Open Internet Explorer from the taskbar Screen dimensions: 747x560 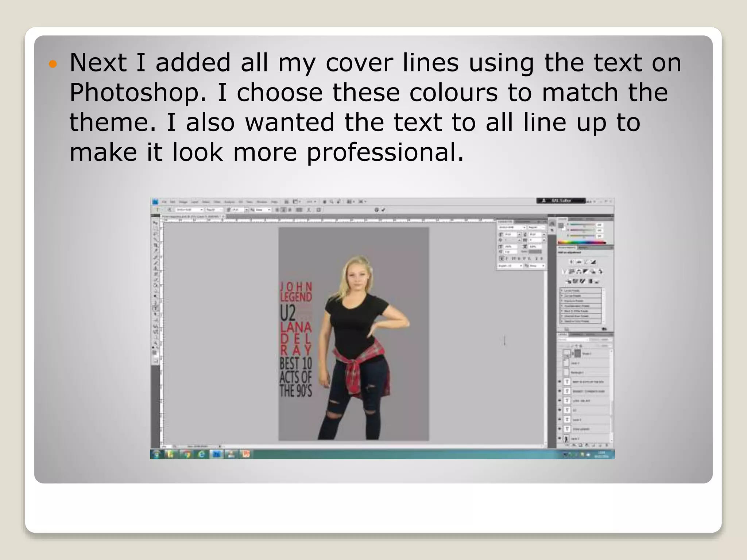[201, 454]
